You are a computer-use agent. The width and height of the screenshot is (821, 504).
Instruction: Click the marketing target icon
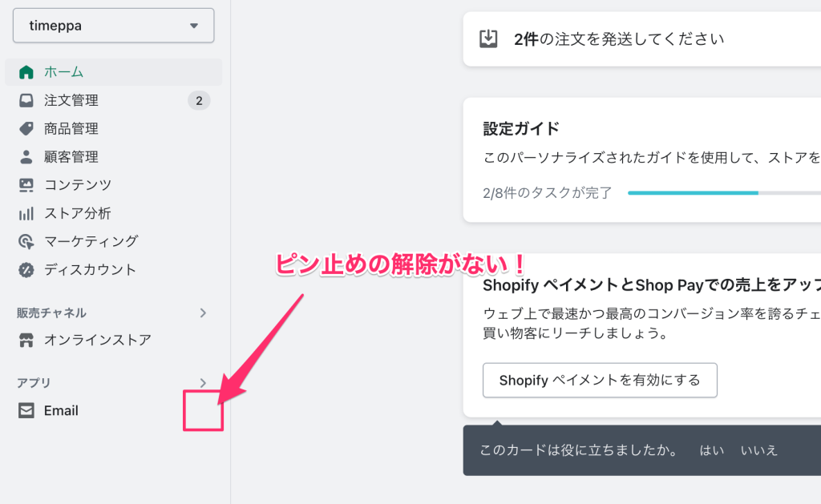26,241
